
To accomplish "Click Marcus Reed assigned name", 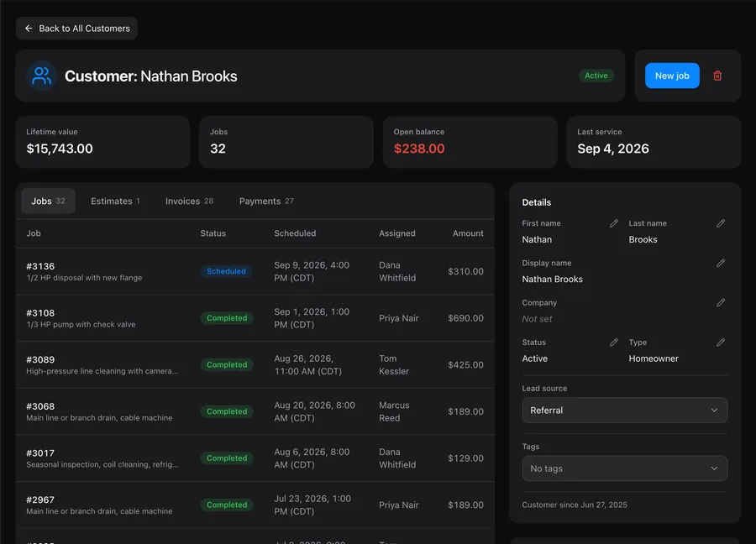I will 394,411.
